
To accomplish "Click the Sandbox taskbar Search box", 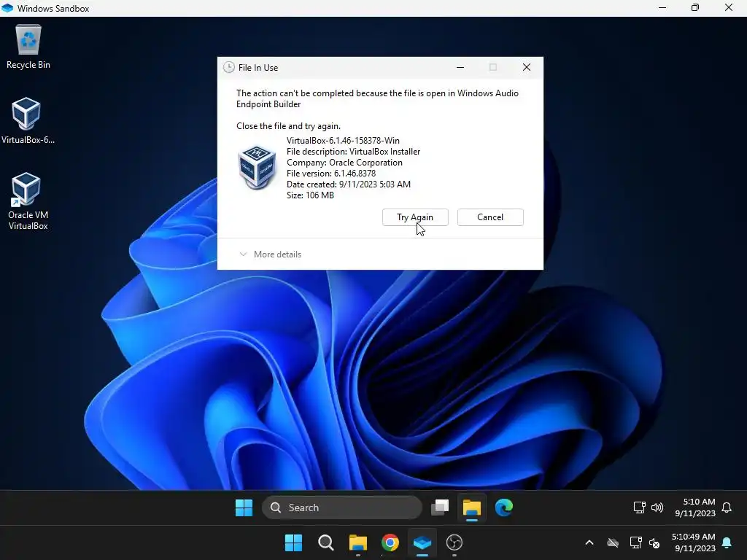I will click(342, 507).
